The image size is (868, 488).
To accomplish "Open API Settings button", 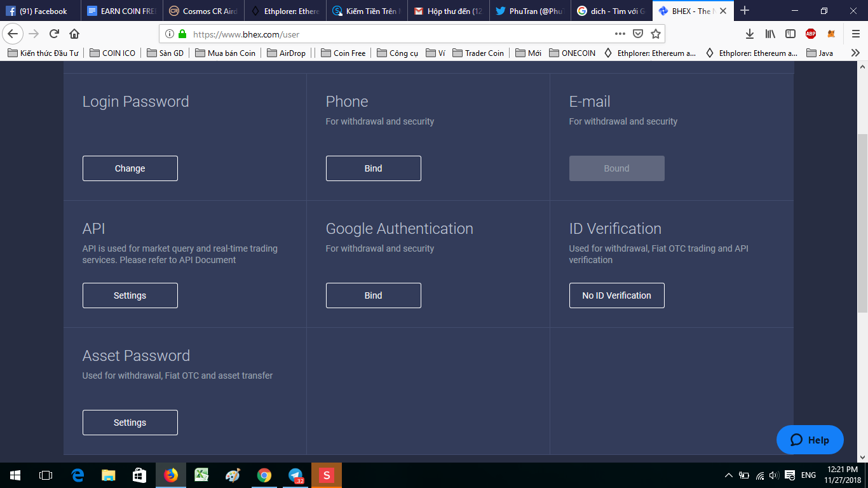I will coord(130,295).
